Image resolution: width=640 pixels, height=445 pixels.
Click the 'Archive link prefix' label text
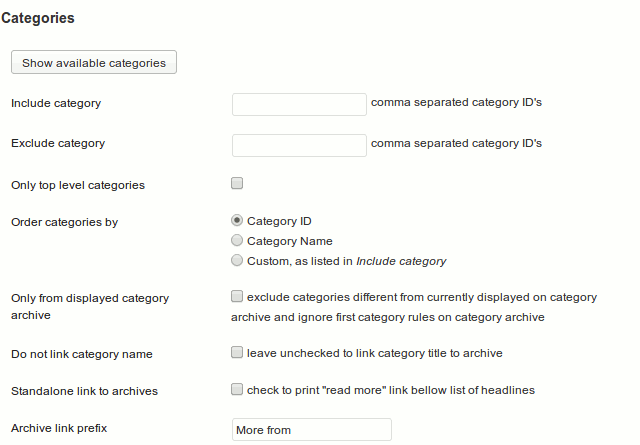coord(59,428)
